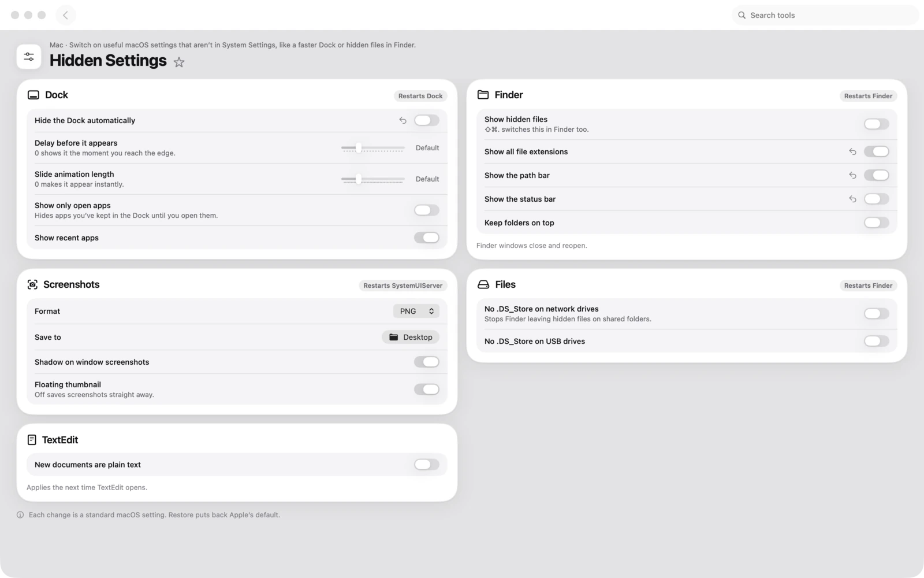Toggle Show only open apps
This screenshot has width=924, height=578.
click(427, 210)
